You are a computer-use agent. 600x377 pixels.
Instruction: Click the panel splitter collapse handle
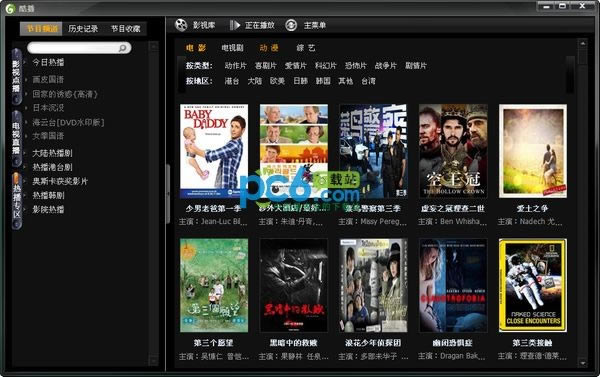168,194
